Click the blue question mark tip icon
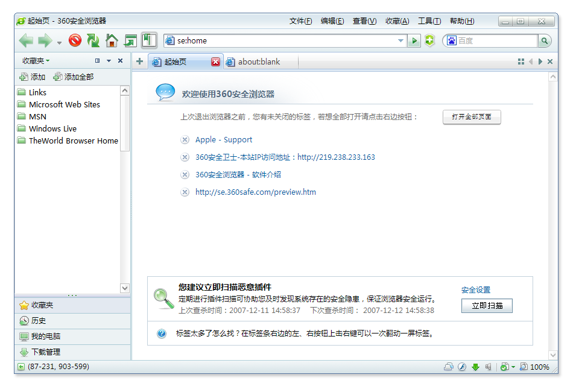Image resolution: width=579 pixels, height=392 pixels. click(x=162, y=334)
